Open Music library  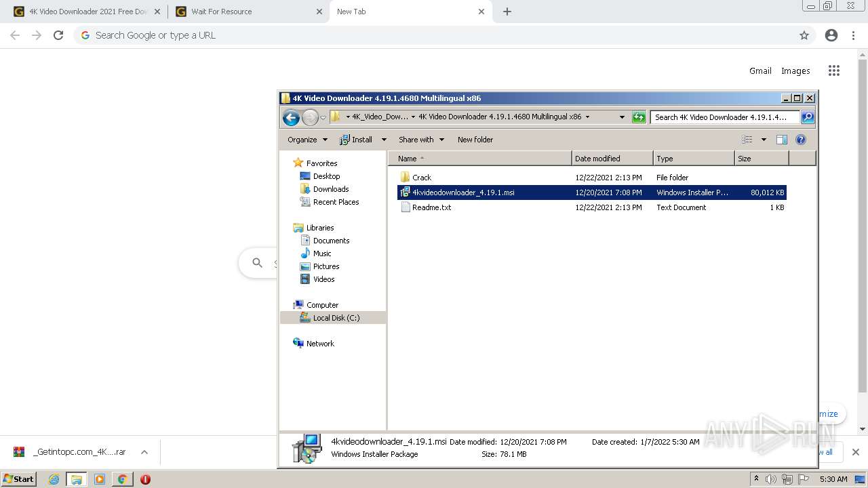(x=322, y=253)
